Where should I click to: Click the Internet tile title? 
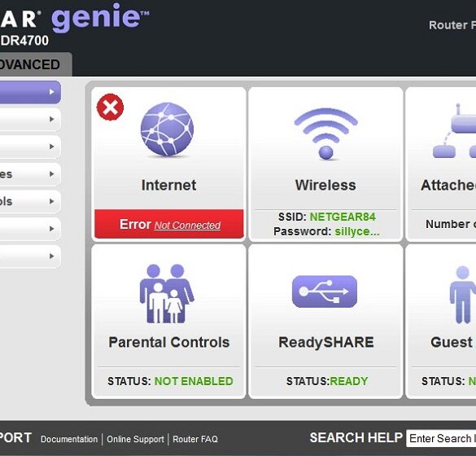pyautogui.click(x=168, y=185)
